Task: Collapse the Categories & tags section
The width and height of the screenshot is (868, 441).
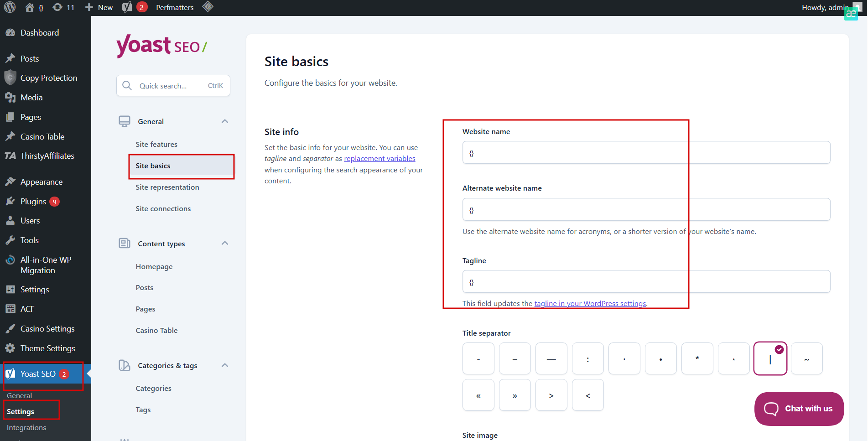Action: pyautogui.click(x=225, y=365)
